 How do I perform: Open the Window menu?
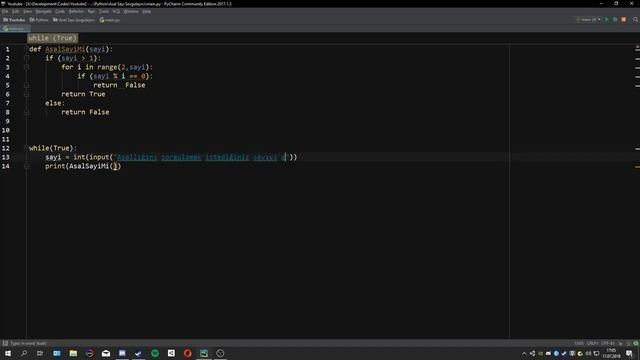(131, 11)
